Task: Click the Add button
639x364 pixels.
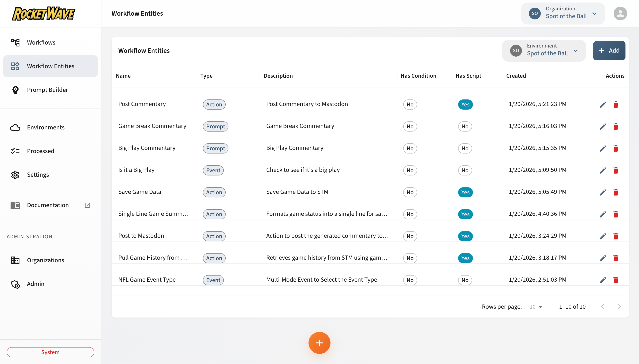Action: pyautogui.click(x=609, y=50)
